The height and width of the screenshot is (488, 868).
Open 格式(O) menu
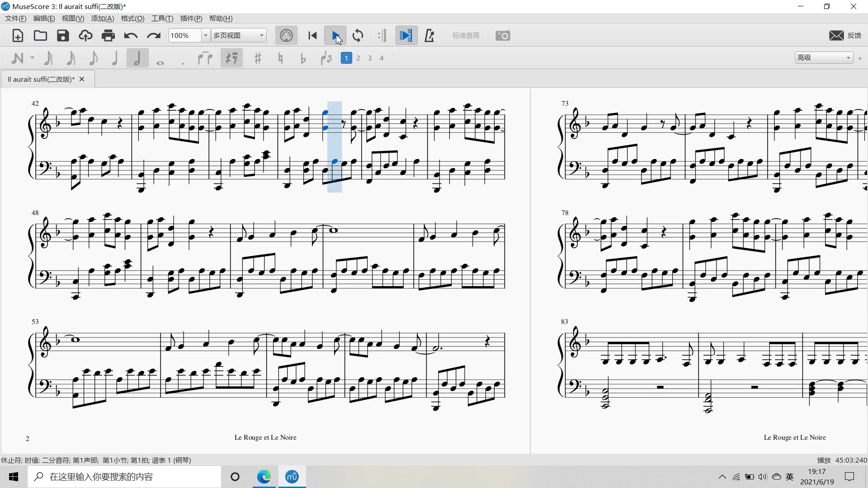click(132, 19)
